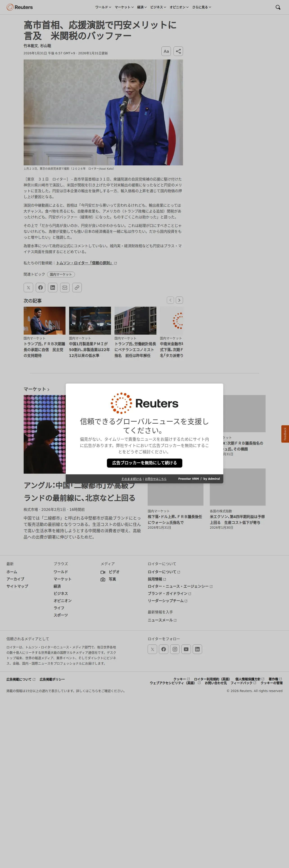The height and width of the screenshot is (868, 289).
Task: Expand ビジネス dropdown menu
Action: pos(158,7)
